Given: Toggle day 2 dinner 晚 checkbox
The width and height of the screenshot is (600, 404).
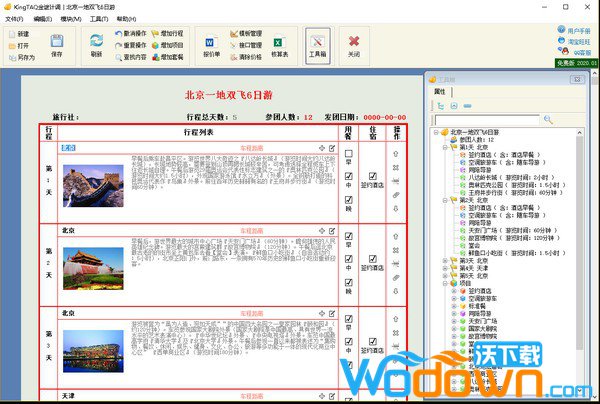Looking at the screenshot, I should (349, 282).
